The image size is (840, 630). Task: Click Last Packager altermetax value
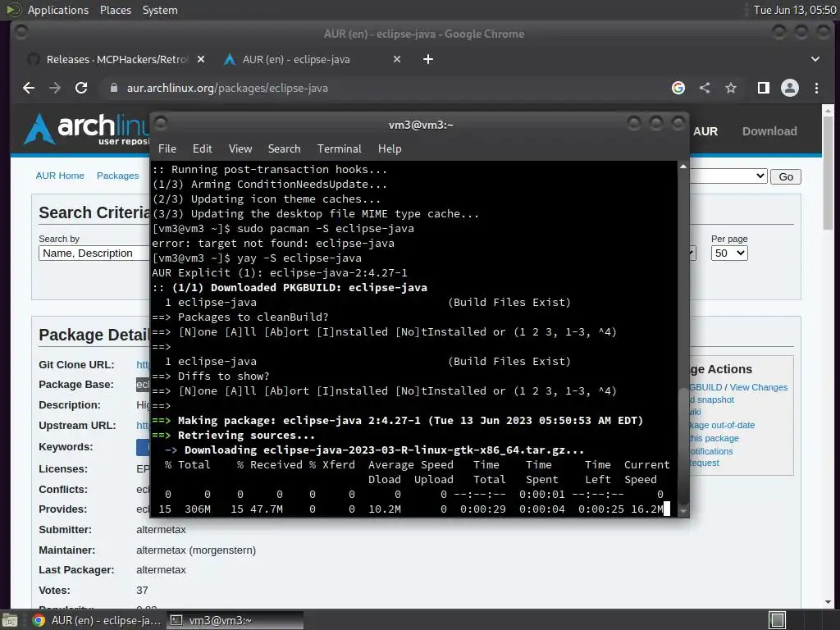click(161, 570)
